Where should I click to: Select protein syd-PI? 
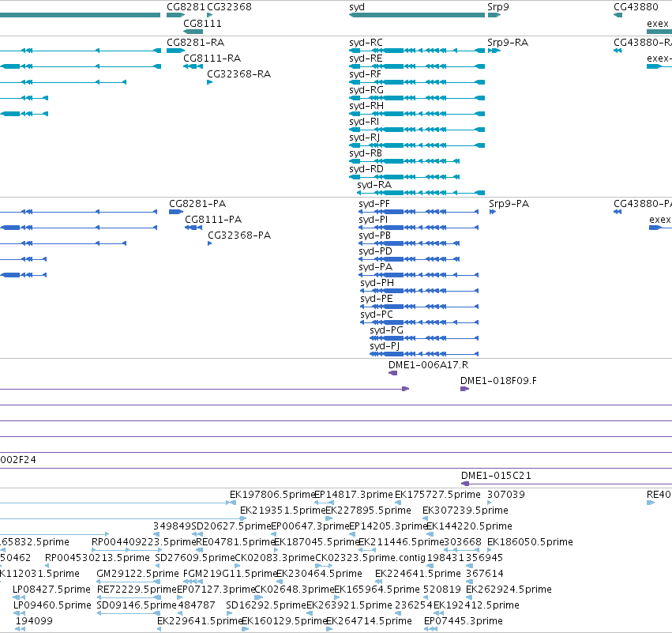tap(419, 228)
